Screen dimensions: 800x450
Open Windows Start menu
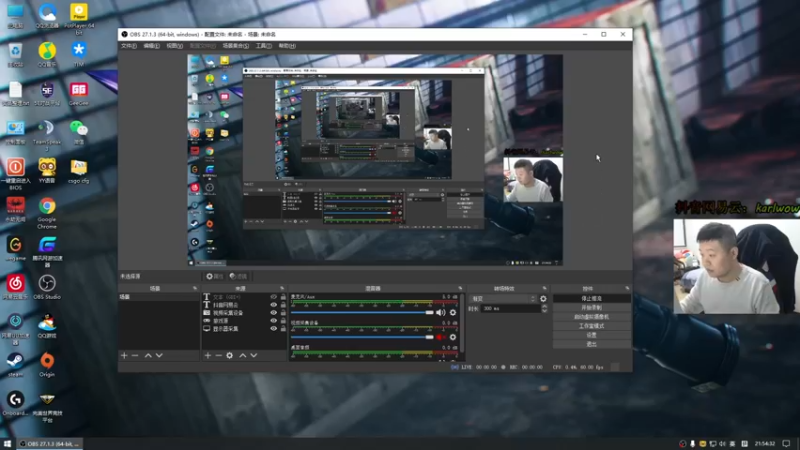tap(7, 444)
